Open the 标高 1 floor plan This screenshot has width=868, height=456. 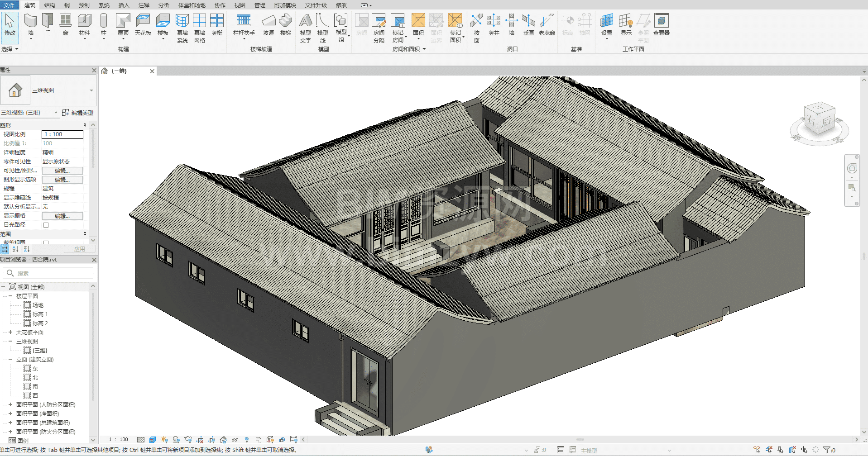tap(40, 314)
